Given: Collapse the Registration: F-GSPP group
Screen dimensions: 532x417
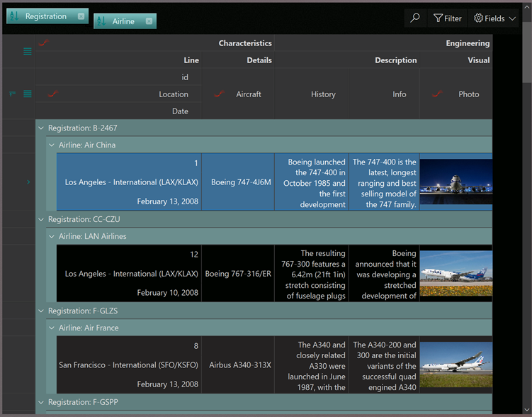Looking at the screenshot, I should [x=41, y=402].
